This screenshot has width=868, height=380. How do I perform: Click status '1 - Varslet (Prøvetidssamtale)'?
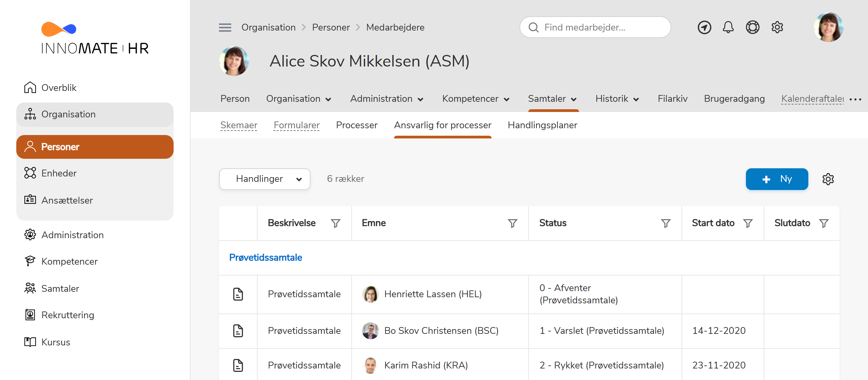pos(602,330)
